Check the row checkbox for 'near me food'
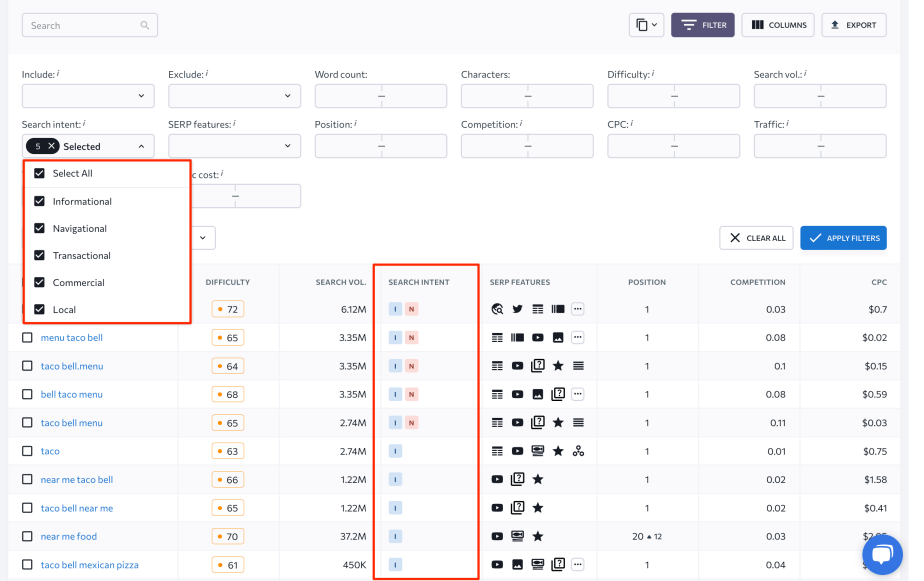 coord(27,536)
